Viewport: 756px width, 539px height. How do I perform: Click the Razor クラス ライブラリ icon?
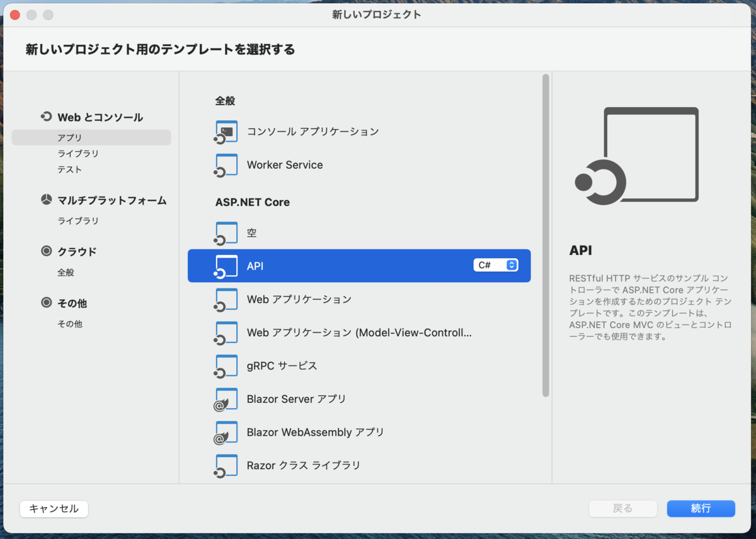point(226,466)
